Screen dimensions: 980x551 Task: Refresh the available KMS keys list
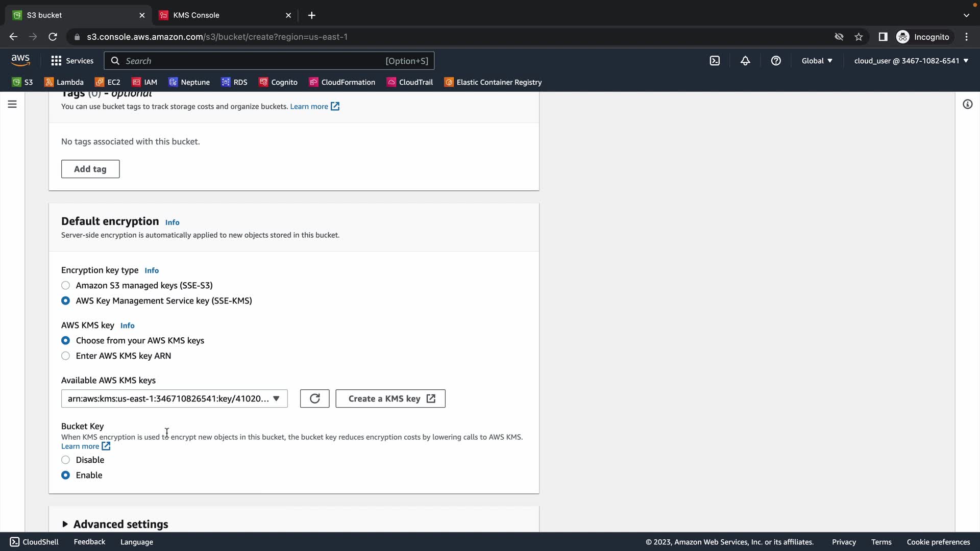[x=314, y=398]
